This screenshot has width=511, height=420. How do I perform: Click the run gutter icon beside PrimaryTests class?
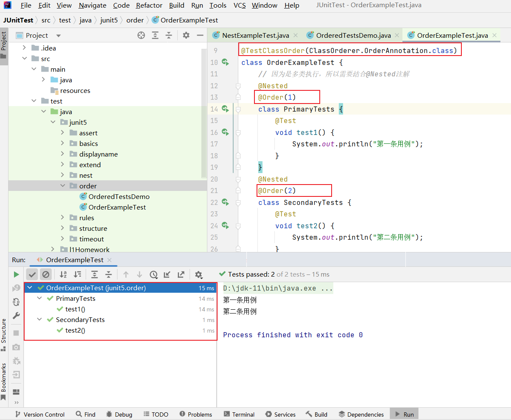click(225, 109)
